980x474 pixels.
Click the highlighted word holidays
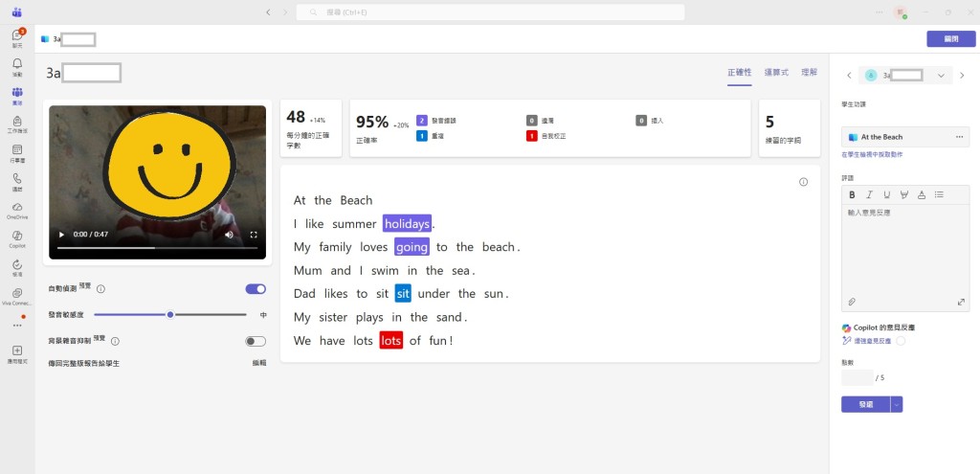pyautogui.click(x=407, y=223)
